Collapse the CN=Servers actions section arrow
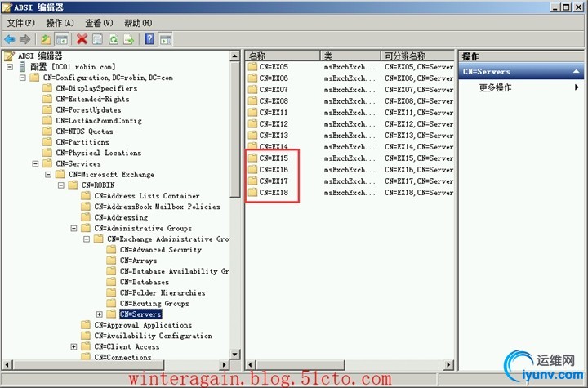Viewport: 588px width, 388px height. (x=576, y=71)
